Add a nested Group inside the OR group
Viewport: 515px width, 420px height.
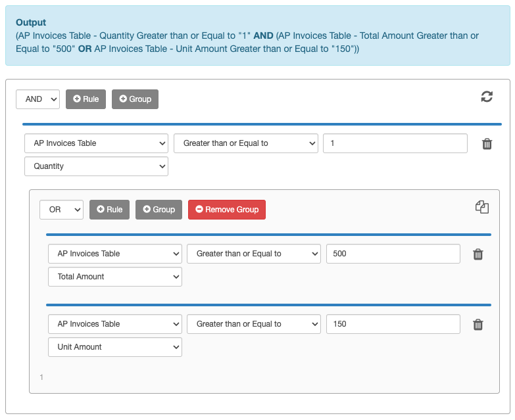click(x=159, y=210)
